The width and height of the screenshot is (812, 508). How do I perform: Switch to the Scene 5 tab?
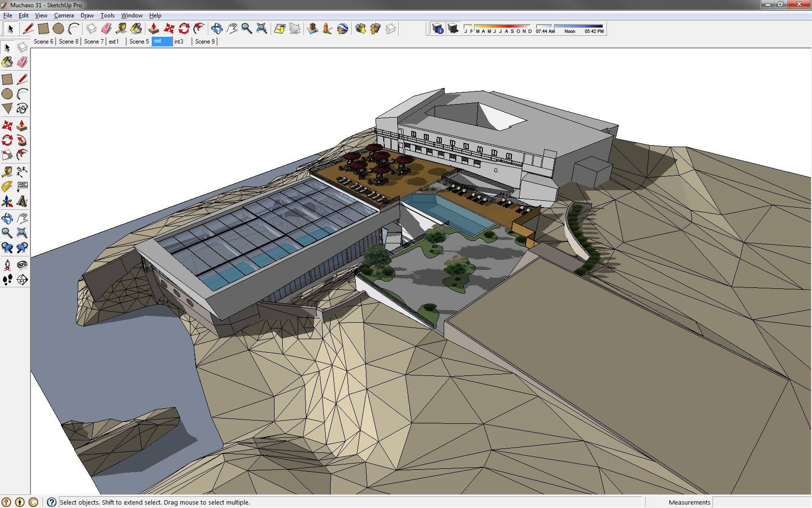tap(139, 42)
